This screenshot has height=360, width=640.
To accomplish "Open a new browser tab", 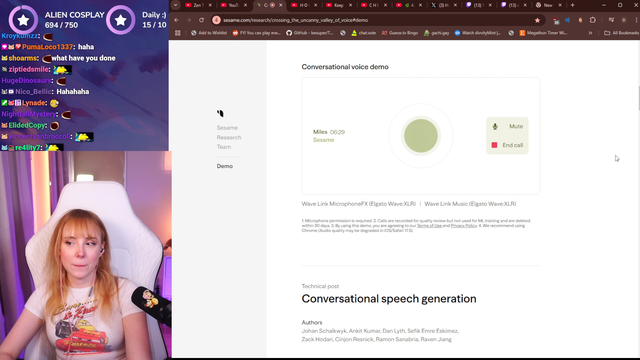I will click(x=573, y=5).
